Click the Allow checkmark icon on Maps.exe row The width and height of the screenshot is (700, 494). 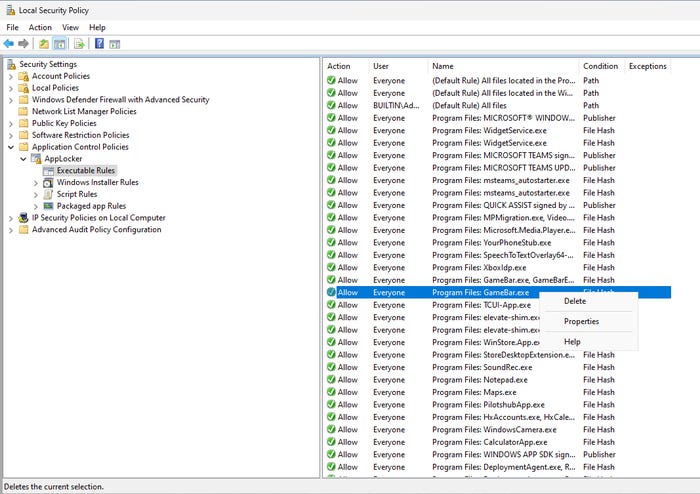tap(331, 392)
